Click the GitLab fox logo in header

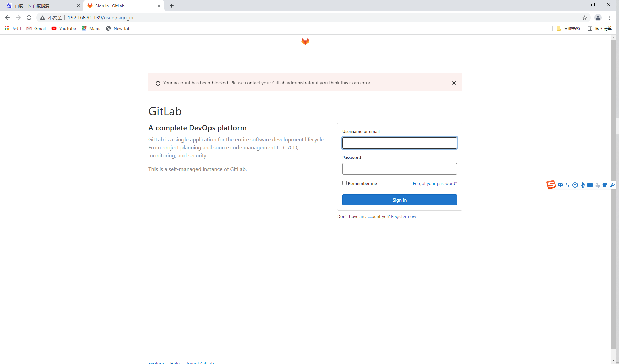305,41
